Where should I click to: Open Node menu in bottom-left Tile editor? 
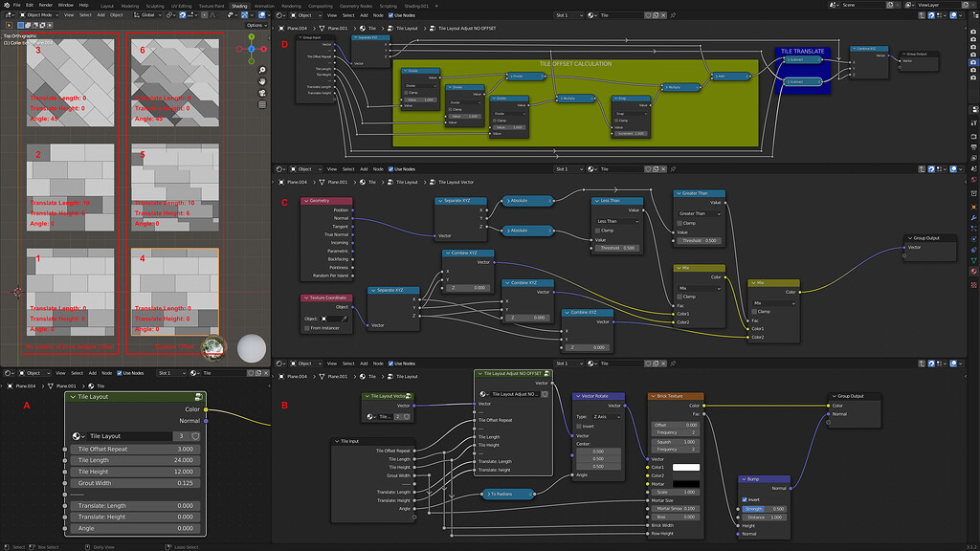pyautogui.click(x=107, y=373)
